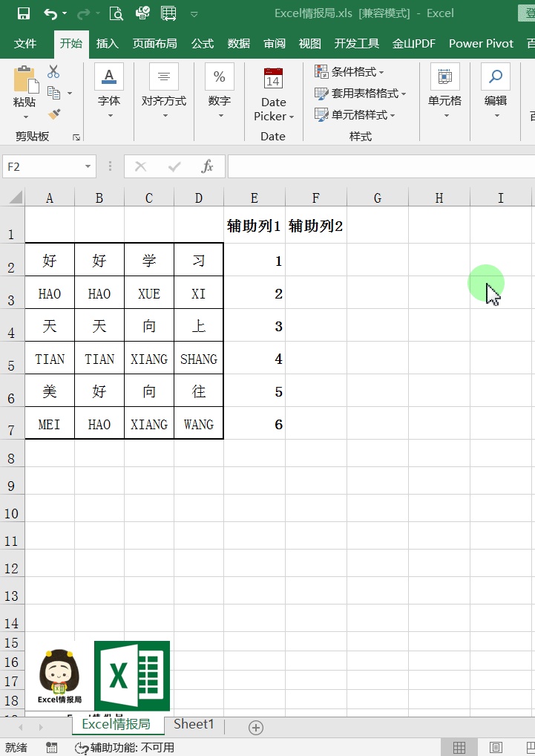The width and height of the screenshot is (535, 756).
Task: Open the 开发工具 ribbon tab
Action: coord(357,44)
